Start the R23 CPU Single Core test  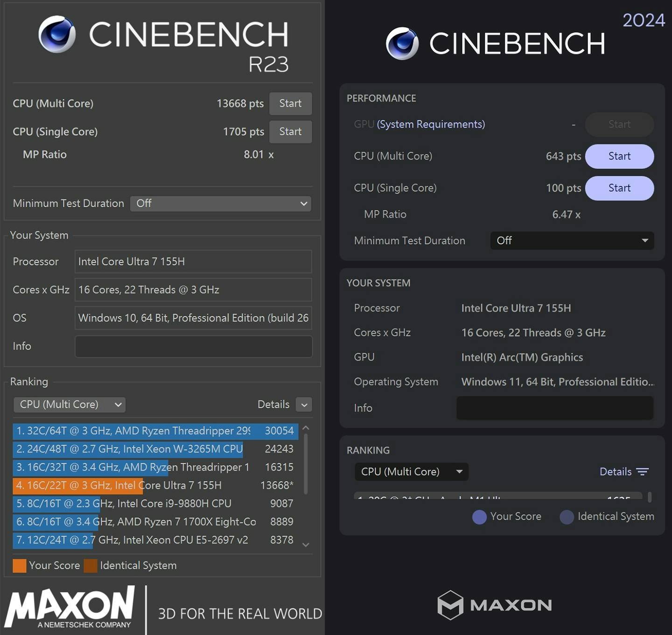(290, 132)
